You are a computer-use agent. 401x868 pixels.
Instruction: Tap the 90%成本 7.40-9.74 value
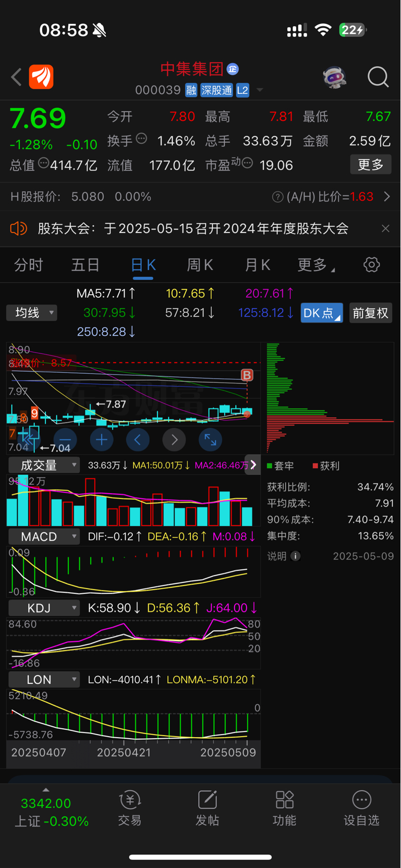click(x=371, y=520)
